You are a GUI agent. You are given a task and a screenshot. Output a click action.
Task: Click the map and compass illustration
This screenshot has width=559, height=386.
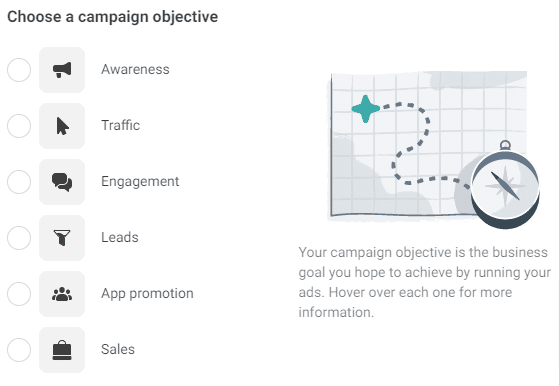[x=433, y=149]
